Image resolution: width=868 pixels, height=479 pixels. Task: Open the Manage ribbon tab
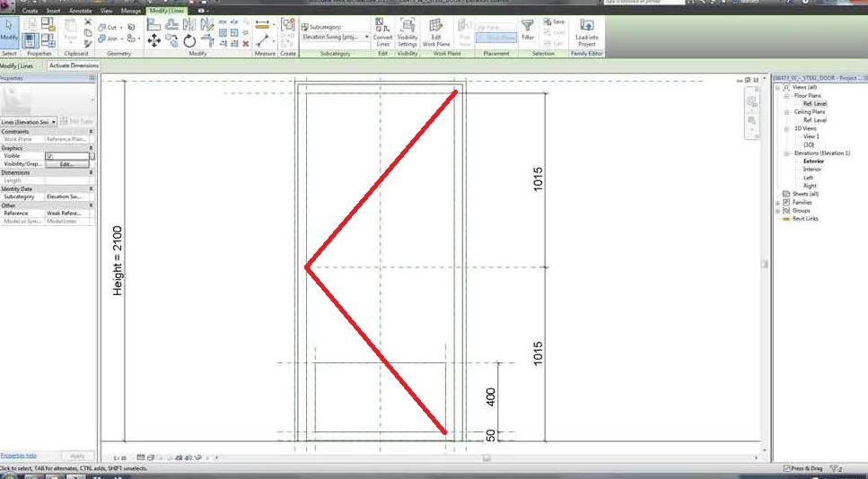131,11
